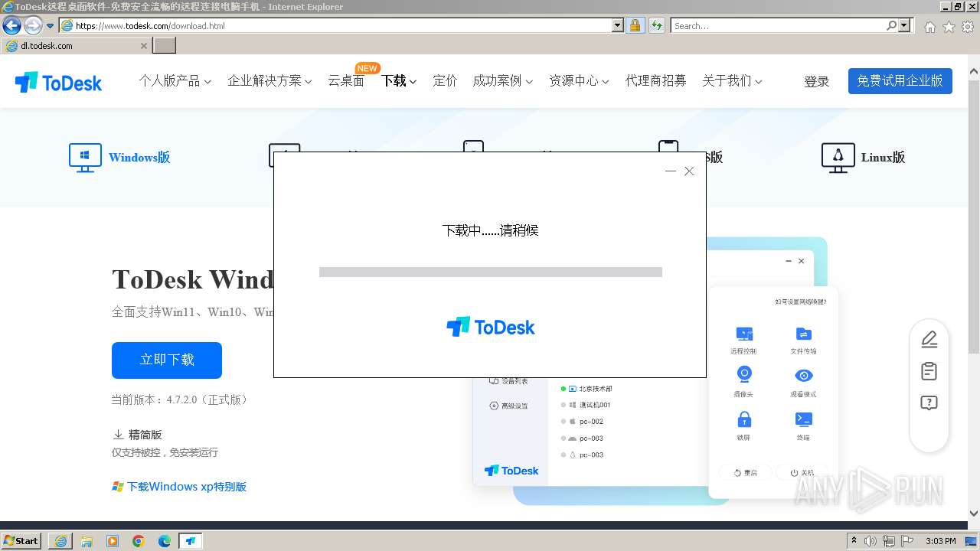Expand the 成功案例 menu
This screenshot has width=980, height=551.
503,80
